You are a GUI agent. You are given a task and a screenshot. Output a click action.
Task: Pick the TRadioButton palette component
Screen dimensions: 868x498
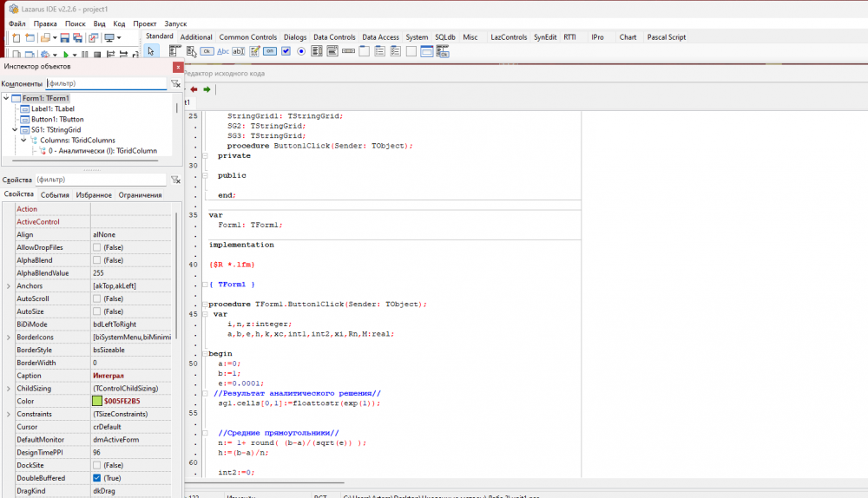(x=301, y=51)
